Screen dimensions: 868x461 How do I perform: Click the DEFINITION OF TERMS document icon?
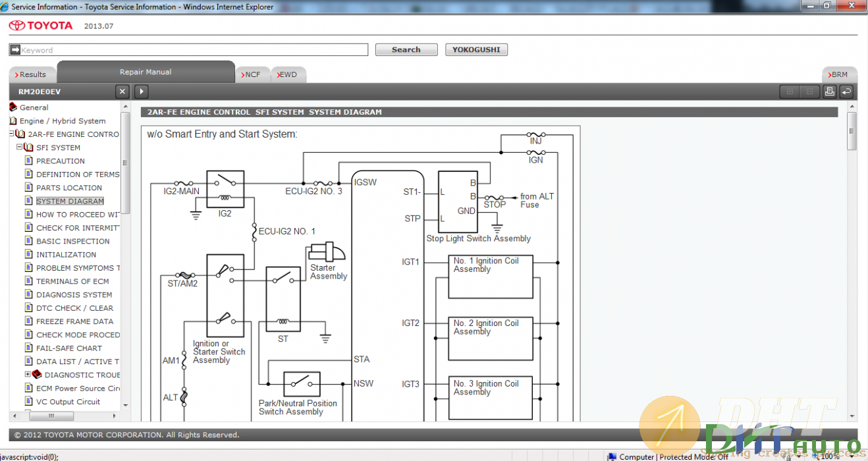coord(28,174)
